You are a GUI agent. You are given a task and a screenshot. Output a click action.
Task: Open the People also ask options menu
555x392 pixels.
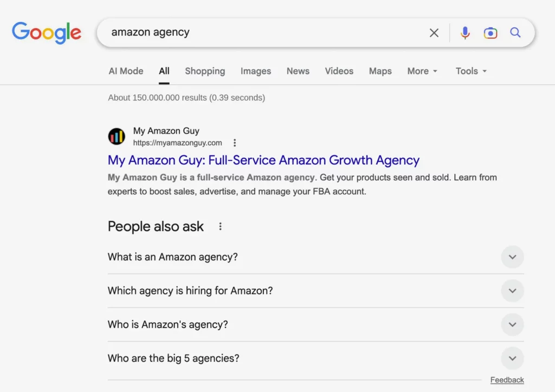(220, 227)
